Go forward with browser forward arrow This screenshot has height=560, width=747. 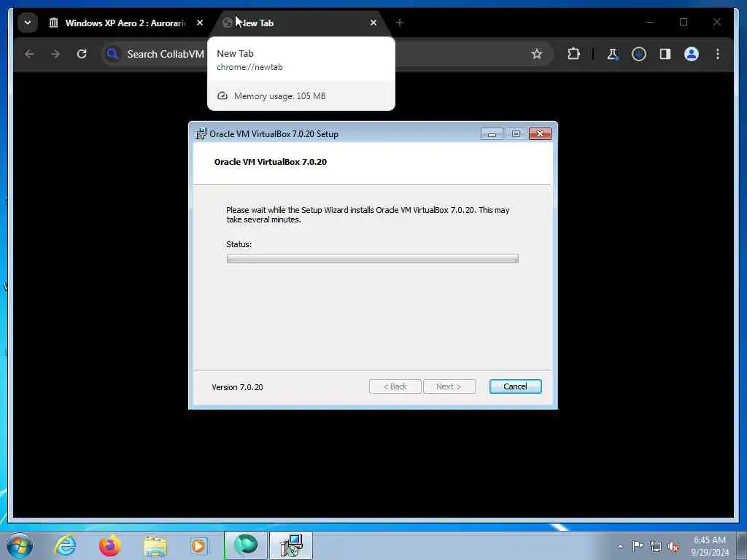tap(55, 54)
